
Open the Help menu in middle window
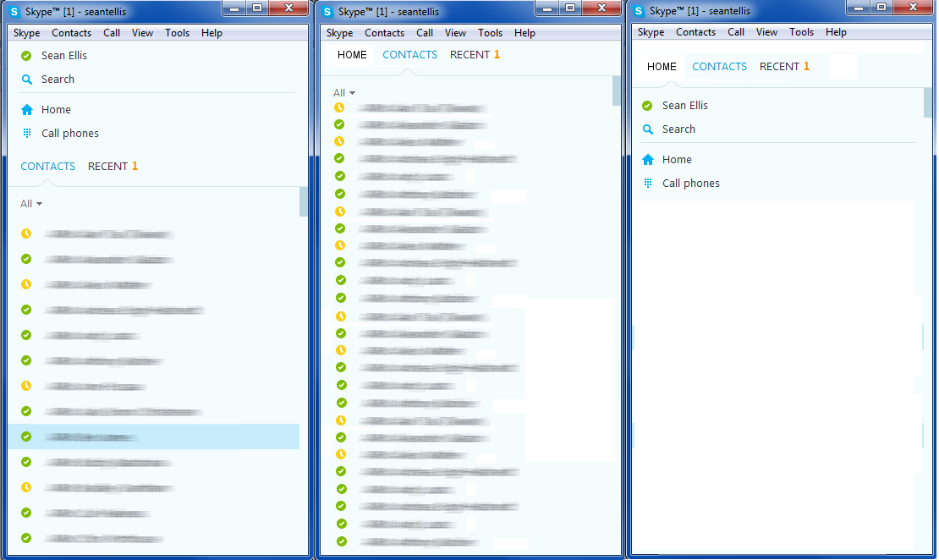(x=524, y=33)
